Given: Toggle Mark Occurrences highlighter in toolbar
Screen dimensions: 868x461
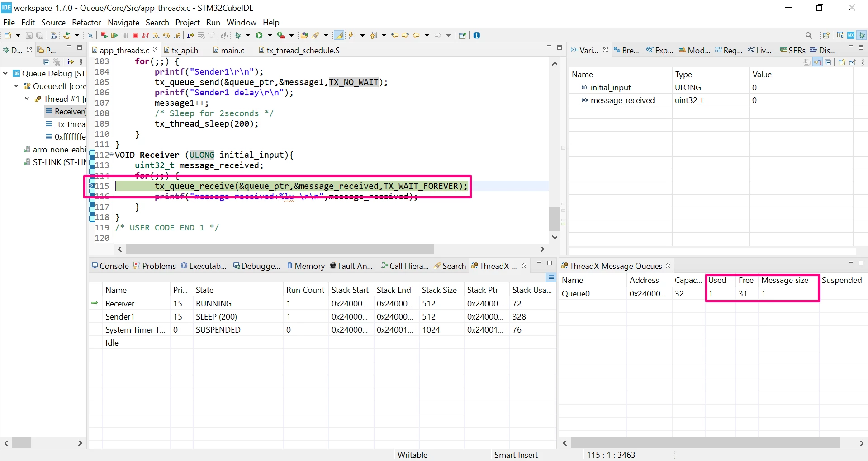Looking at the screenshot, I should [339, 35].
